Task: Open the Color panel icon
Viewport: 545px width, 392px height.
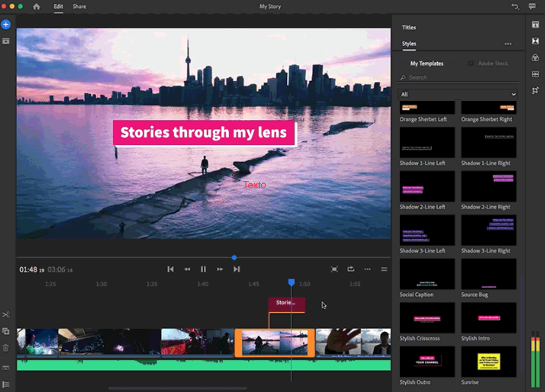Action: pyautogui.click(x=535, y=58)
